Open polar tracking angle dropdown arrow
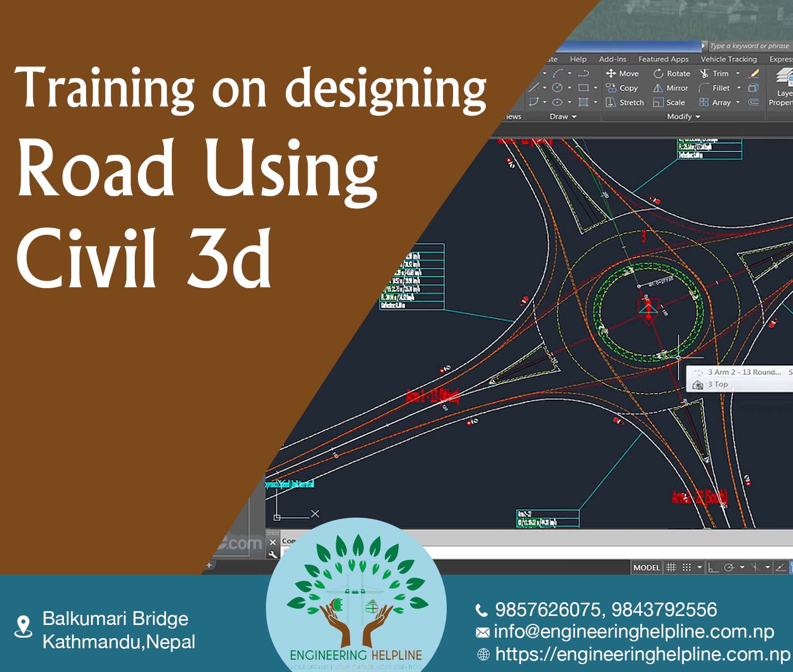The width and height of the screenshot is (793, 672). point(742,567)
